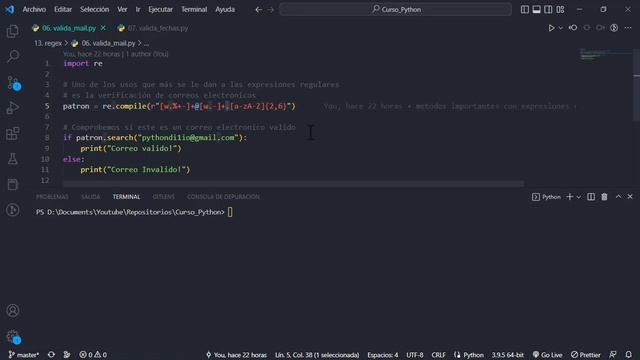Switch to GITLENS panel tab
The image size is (640, 360).
[x=163, y=197]
